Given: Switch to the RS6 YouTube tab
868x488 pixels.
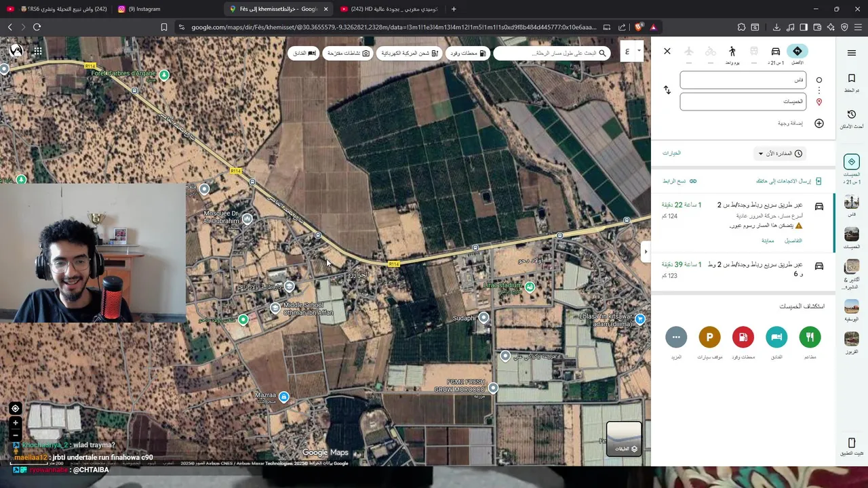Looking at the screenshot, I should click(x=58, y=9).
